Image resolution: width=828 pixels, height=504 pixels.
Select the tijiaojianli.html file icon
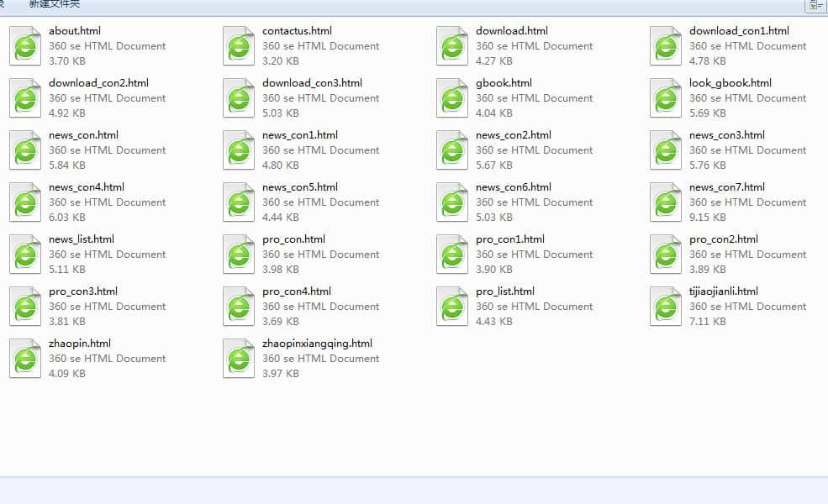[x=666, y=307]
